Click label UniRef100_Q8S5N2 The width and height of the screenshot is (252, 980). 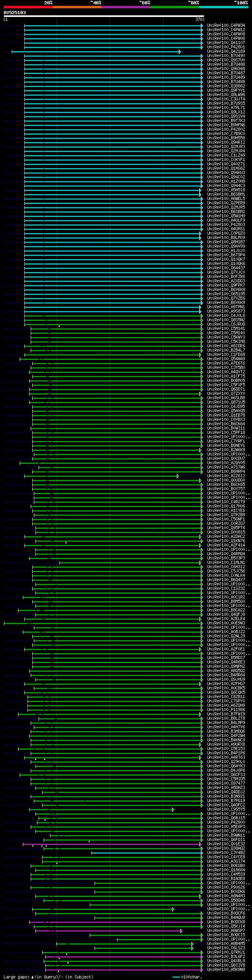(x=226, y=320)
